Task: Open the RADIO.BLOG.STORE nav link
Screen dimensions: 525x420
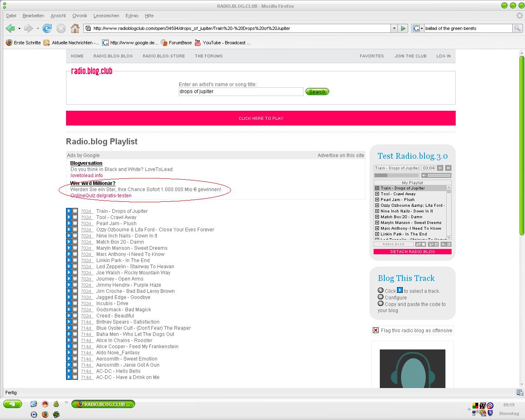Action: pos(164,56)
